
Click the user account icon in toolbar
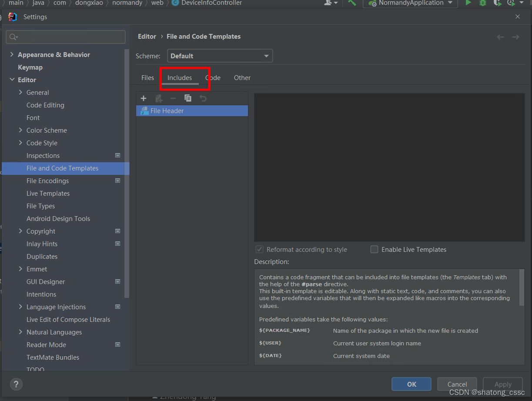331,3
